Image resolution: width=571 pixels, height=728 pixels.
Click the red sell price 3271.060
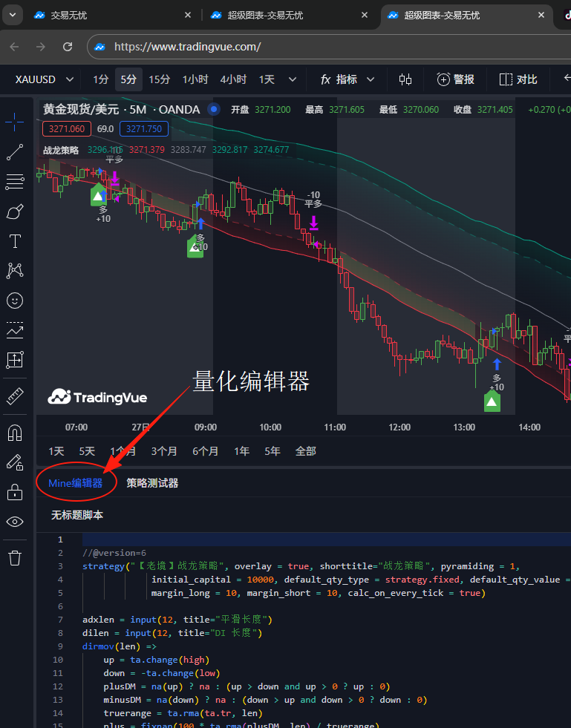pyautogui.click(x=67, y=128)
